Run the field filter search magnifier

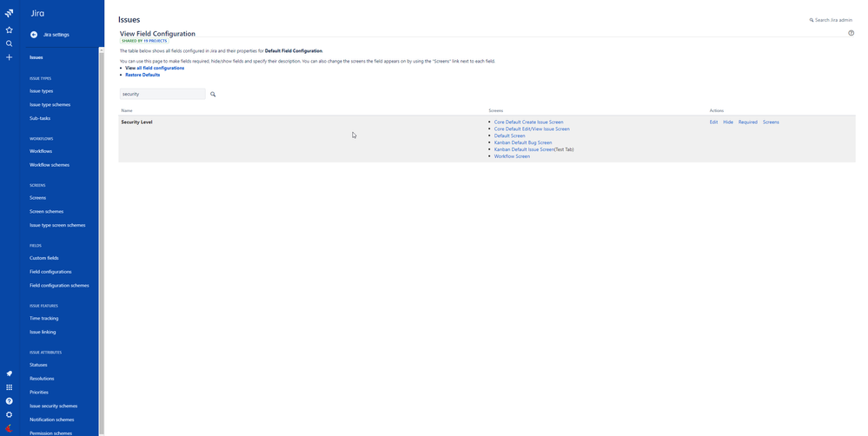click(213, 94)
